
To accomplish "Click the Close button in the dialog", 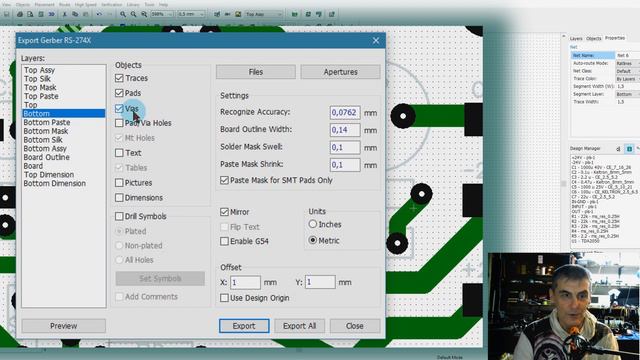I will click(x=354, y=326).
